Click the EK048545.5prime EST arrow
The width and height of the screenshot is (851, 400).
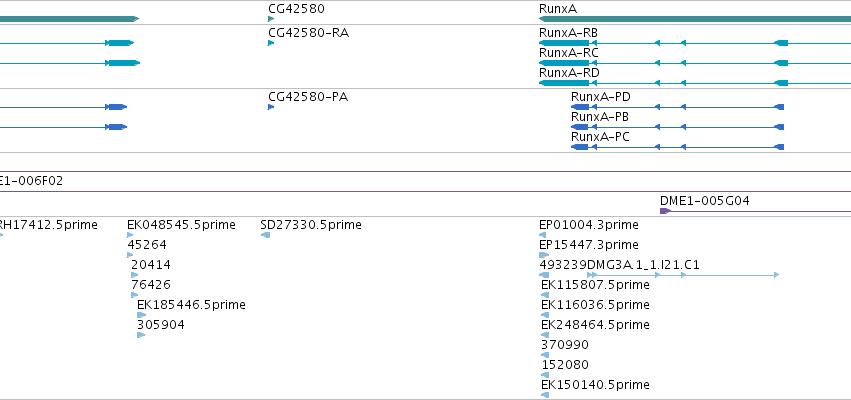pyautogui.click(x=130, y=235)
